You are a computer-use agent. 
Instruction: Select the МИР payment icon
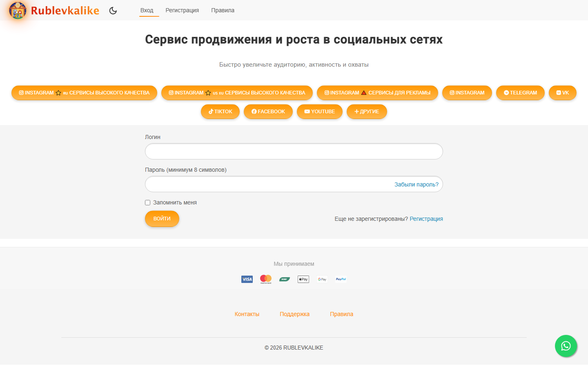(x=284, y=279)
